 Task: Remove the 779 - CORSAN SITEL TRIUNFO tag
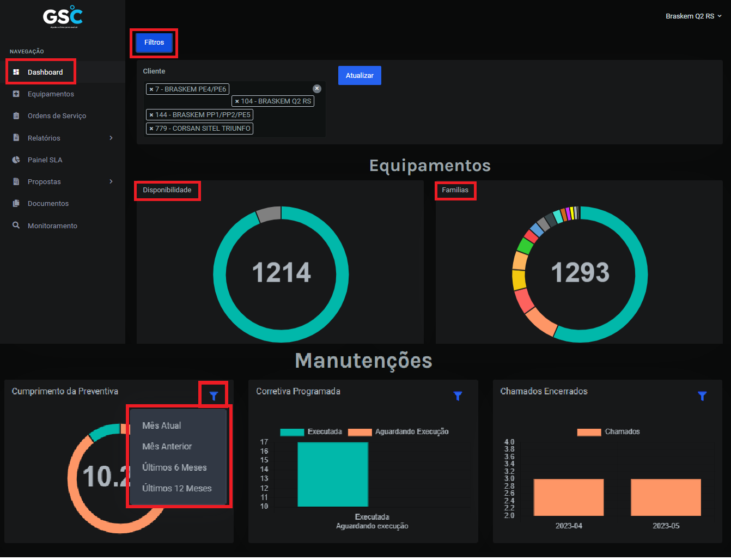(151, 129)
